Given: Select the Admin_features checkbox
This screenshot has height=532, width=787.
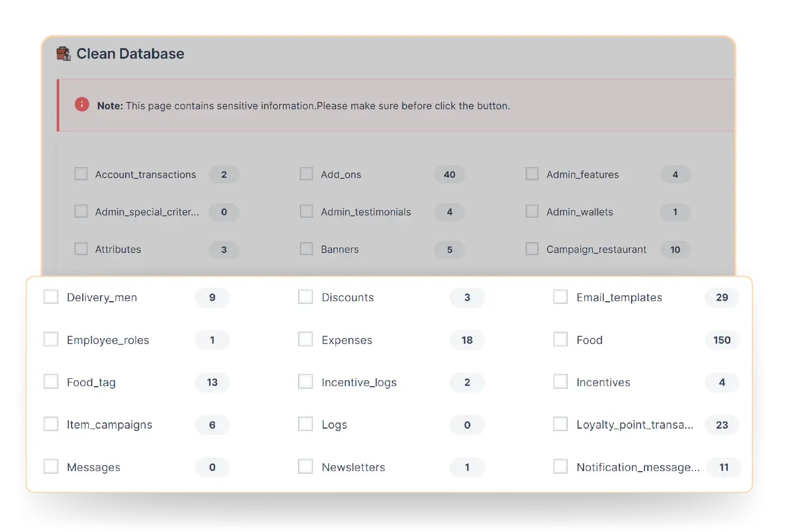Looking at the screenshot, I should 532,174.
